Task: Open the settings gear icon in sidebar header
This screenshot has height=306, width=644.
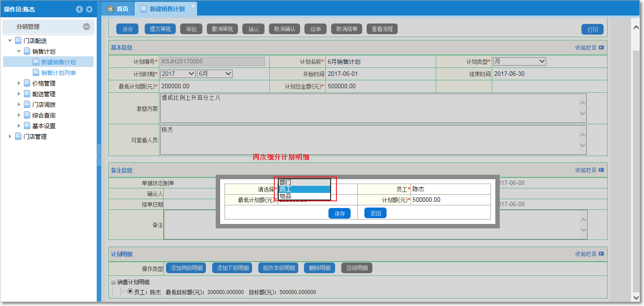Action: [x=89, y=9]
